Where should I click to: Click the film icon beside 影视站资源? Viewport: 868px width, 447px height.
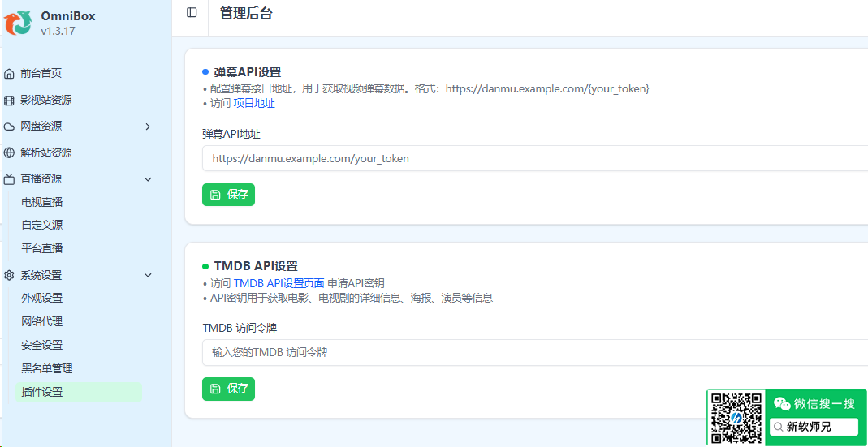point(9,101)
